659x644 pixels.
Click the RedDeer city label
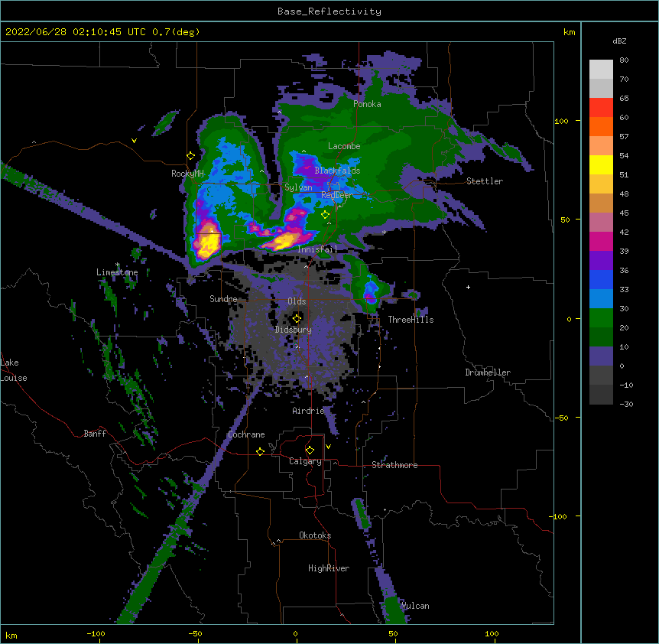pos(337,195)
